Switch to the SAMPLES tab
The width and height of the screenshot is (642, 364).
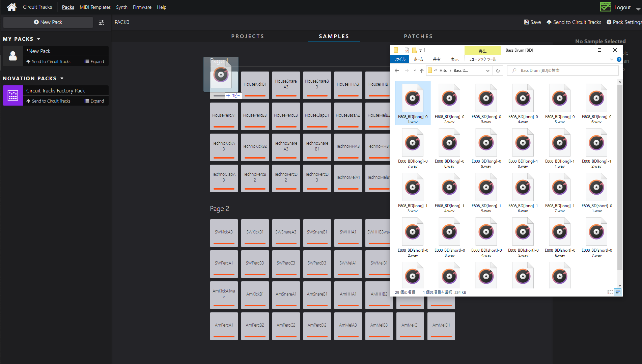click(334, 36)
